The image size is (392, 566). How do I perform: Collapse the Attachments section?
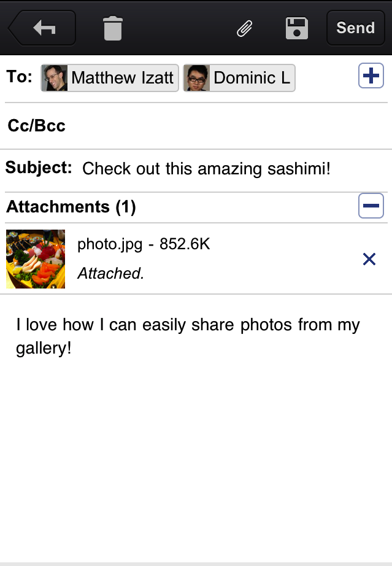point(371,206)
